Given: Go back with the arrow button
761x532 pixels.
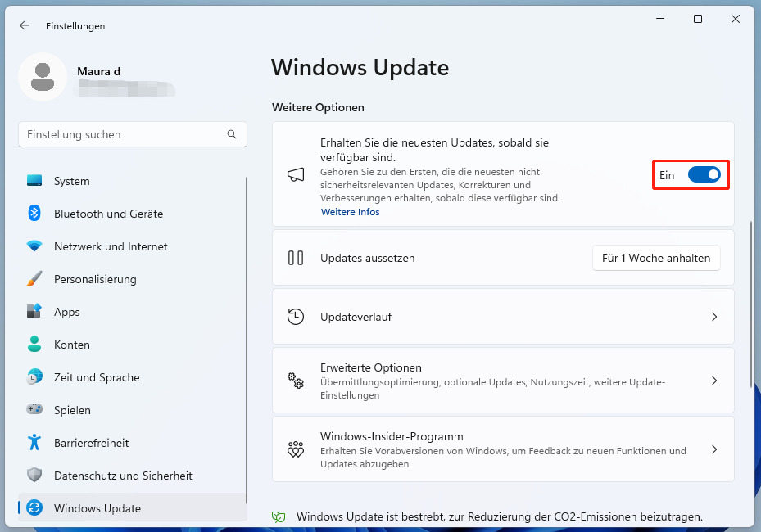Looking at the screenshot, I should (x=25, y=25).
